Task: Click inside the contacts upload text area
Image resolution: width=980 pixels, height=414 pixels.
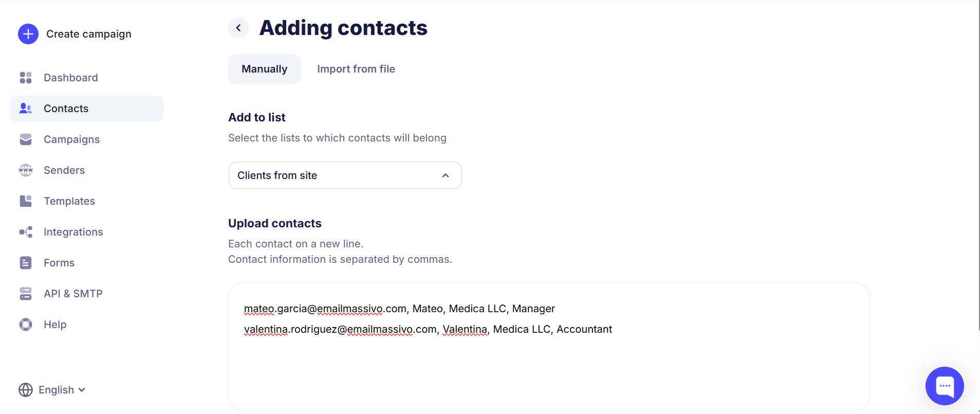Action: [549, 365]
